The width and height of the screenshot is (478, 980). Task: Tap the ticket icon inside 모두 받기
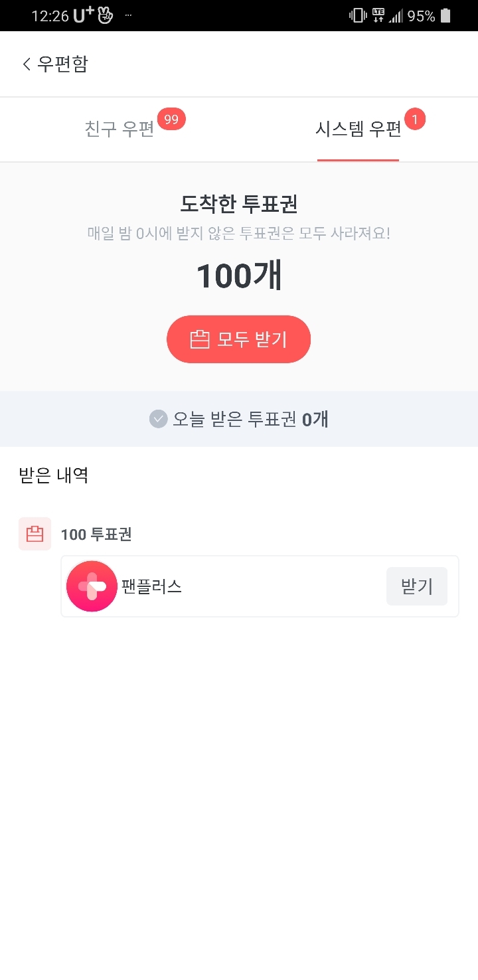pyautogui.click(x=200, y=340)
